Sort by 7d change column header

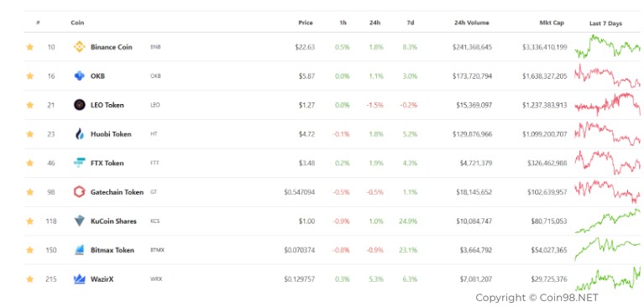click(411, 23)
